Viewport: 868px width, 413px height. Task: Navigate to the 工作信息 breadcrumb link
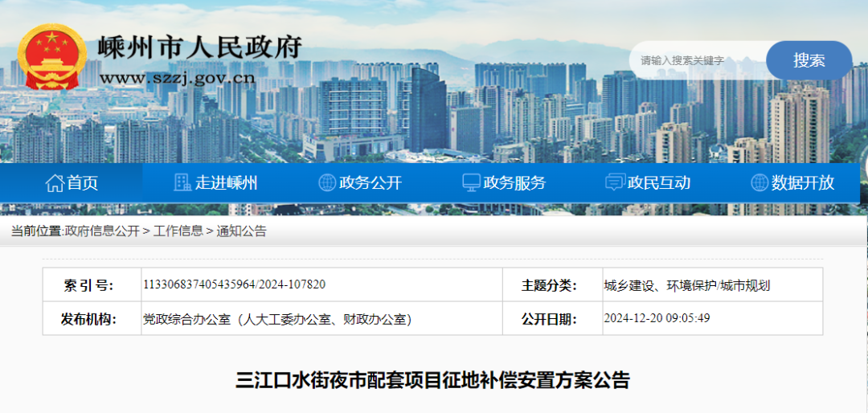coord(178,231)
